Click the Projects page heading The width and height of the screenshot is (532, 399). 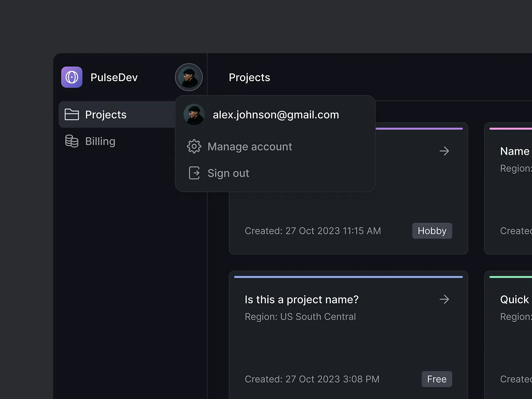coord(249,78)
